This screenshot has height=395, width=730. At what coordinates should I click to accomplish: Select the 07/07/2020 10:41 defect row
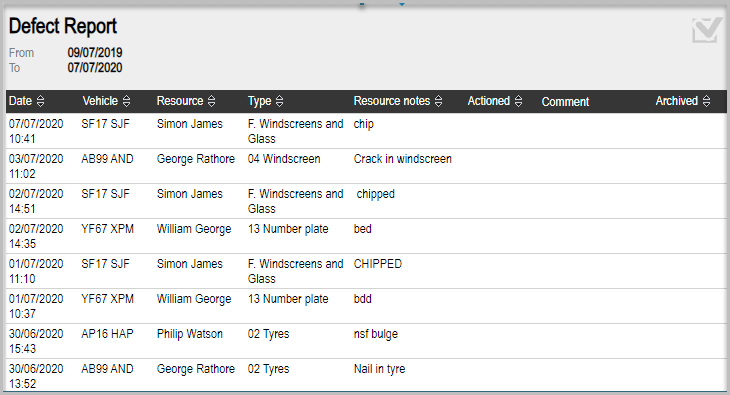tap(366, 131)
